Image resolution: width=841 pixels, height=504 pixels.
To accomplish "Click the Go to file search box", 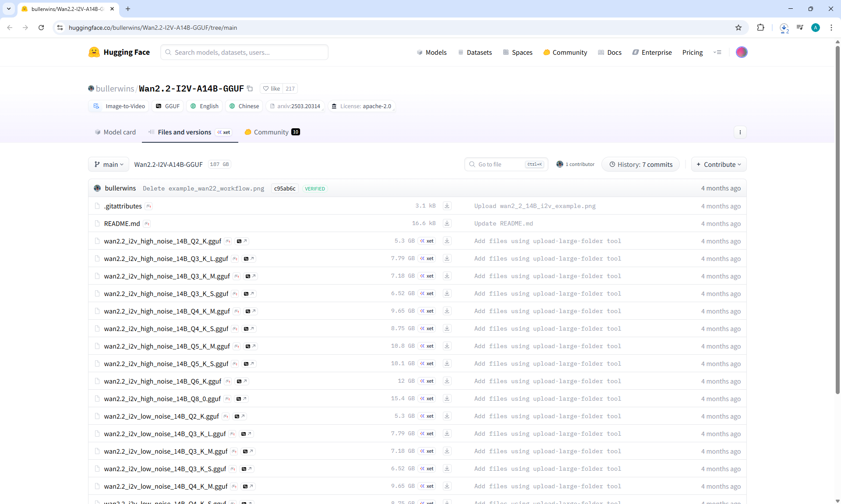I will point(499,165).
